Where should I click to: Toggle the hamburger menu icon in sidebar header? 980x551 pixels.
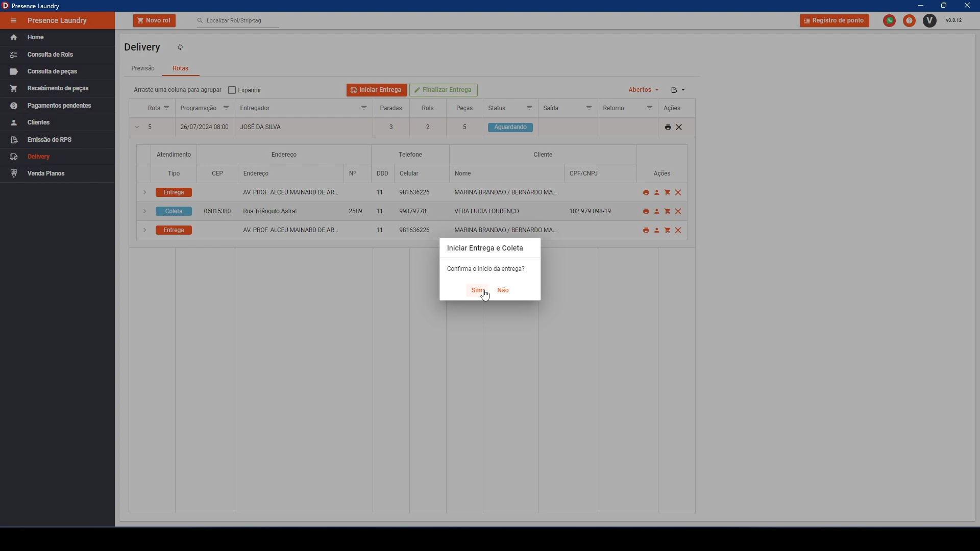(x=14, y=21)
